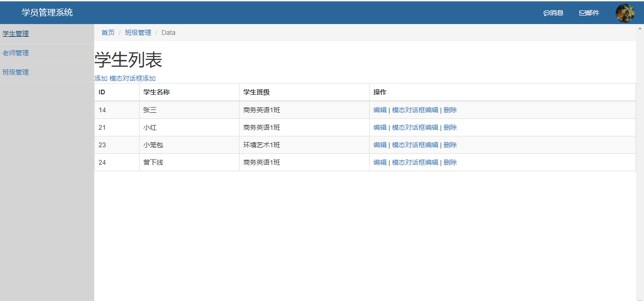
Task: Click 编辑 for student 张三
Action: click(380, 110)
